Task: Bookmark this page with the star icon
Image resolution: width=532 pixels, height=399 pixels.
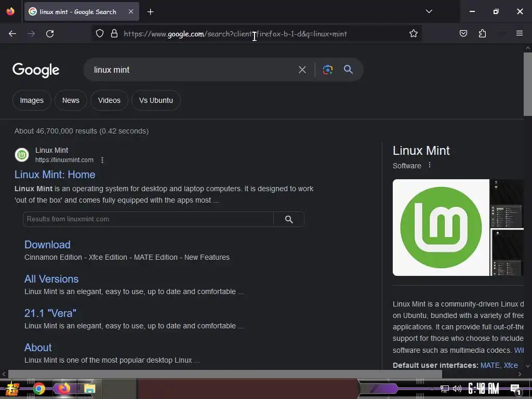Action: [413, 34]
